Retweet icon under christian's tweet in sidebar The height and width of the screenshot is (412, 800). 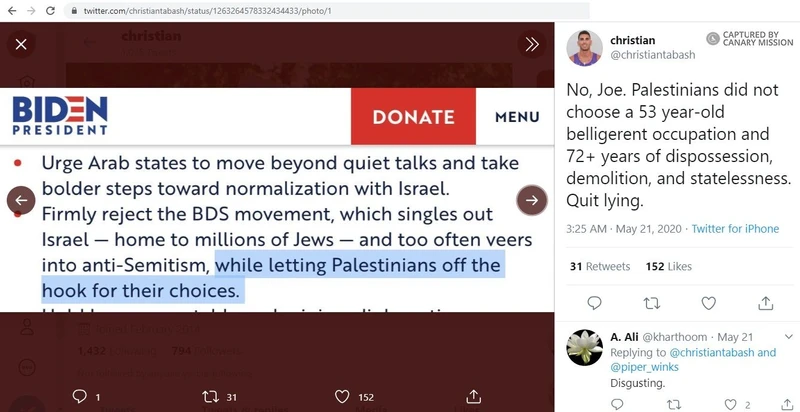click(x=652, y=303)
